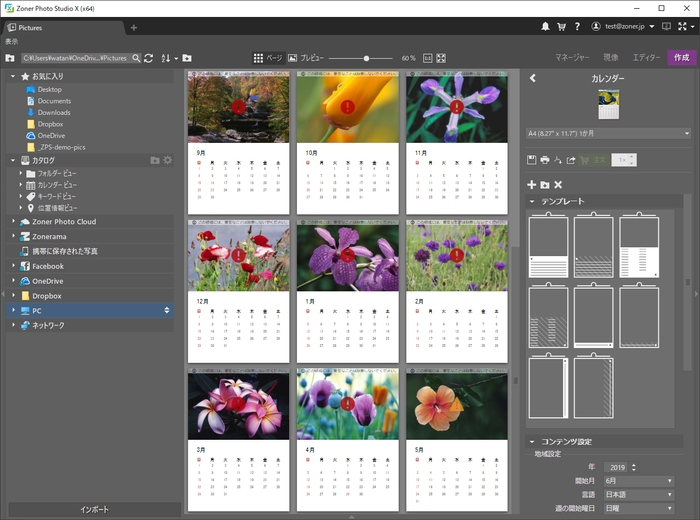Screen dimensions: 700x520
Task: Open the 開始月 start month dropdown
Action: (x=640, y=481)
